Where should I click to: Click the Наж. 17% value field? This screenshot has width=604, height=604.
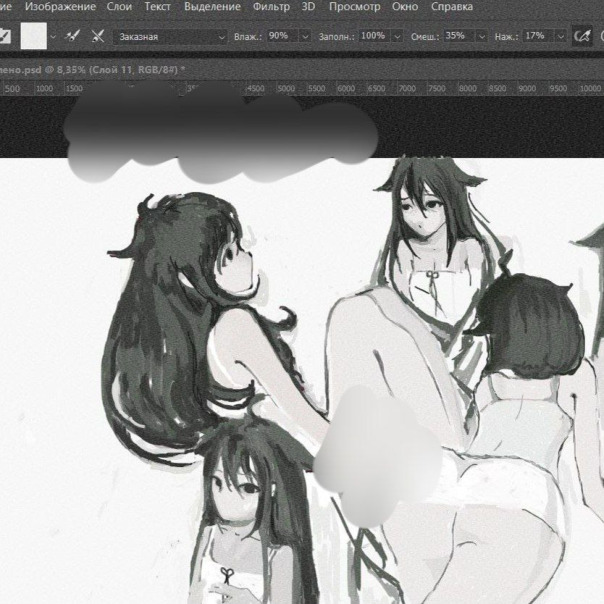[x=539, y=36]
